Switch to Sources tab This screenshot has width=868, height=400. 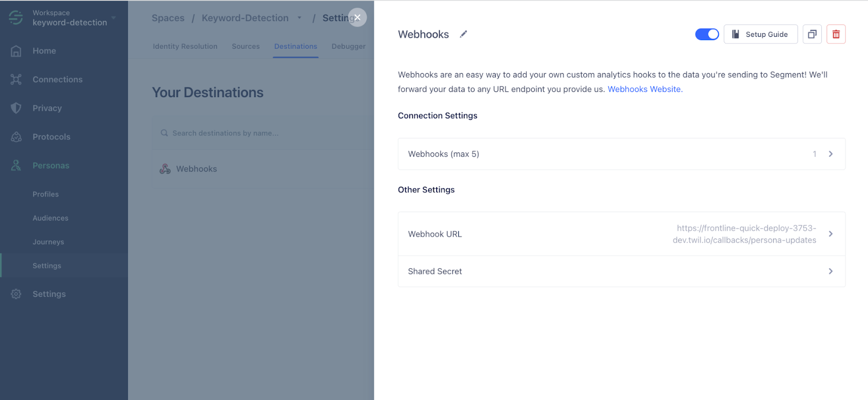click(x=246, y=47)
